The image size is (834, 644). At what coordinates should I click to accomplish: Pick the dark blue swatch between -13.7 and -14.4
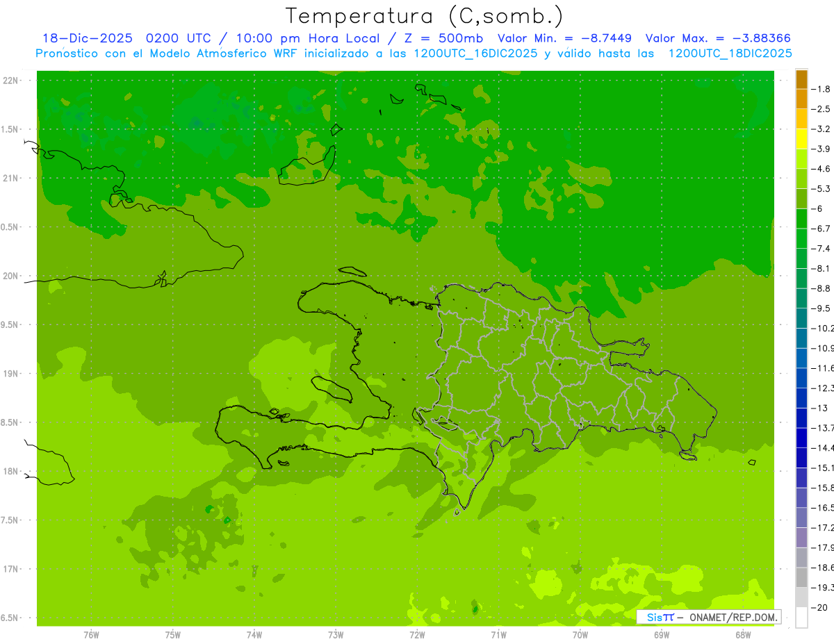point(801,438)
